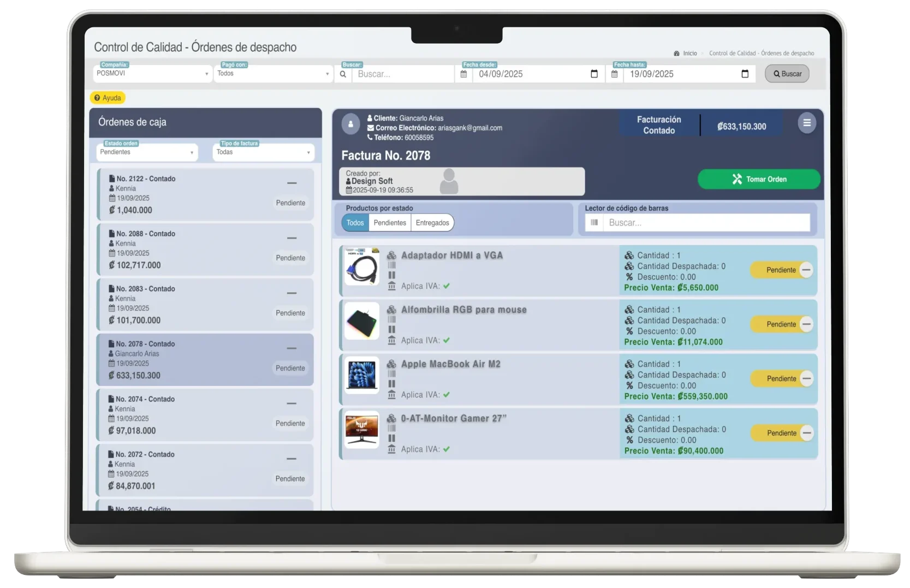Click the customer avatar icon beside Cliente
910x588 pixels.
click(x=350, y=124)
